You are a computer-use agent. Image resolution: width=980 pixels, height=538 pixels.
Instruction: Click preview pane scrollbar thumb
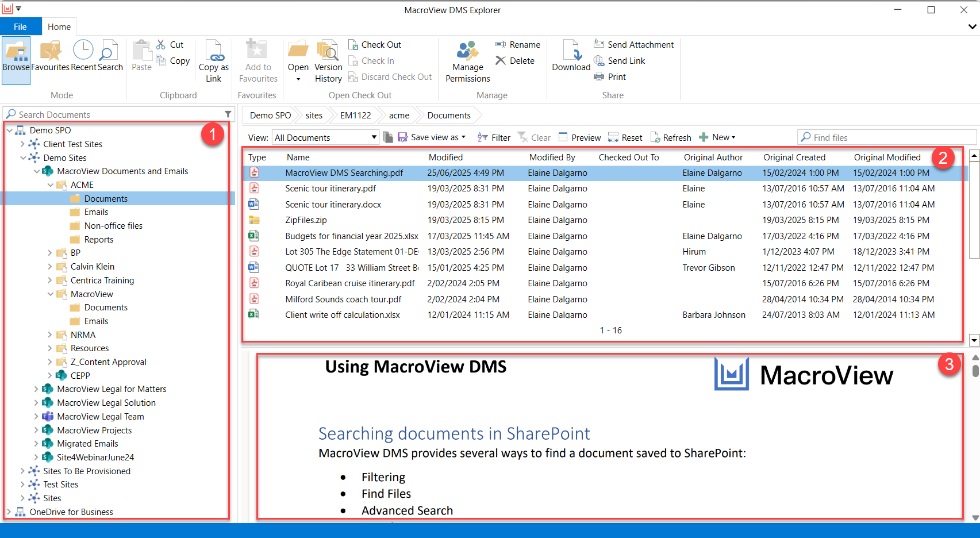975,371
